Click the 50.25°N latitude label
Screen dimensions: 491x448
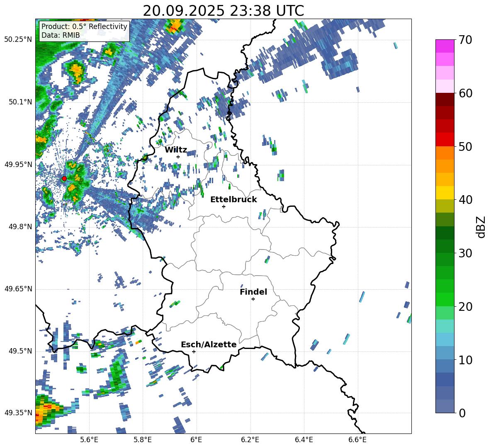[18, 40]
